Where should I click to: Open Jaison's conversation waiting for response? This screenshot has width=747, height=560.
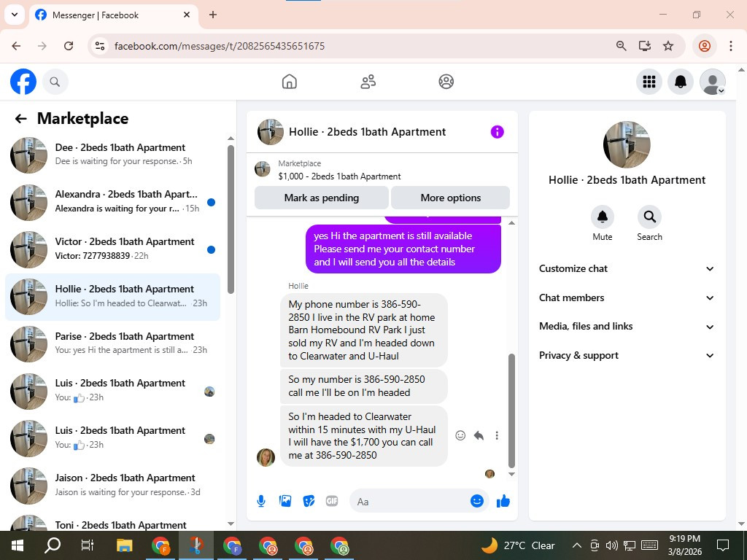point(113,486)
